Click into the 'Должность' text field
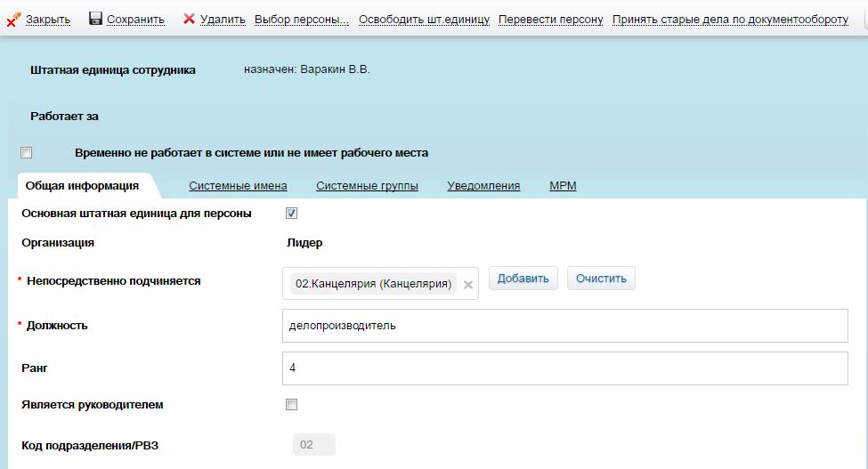This screenshot has height=469, width=868. pyautogui.click(x=564, y=326)
